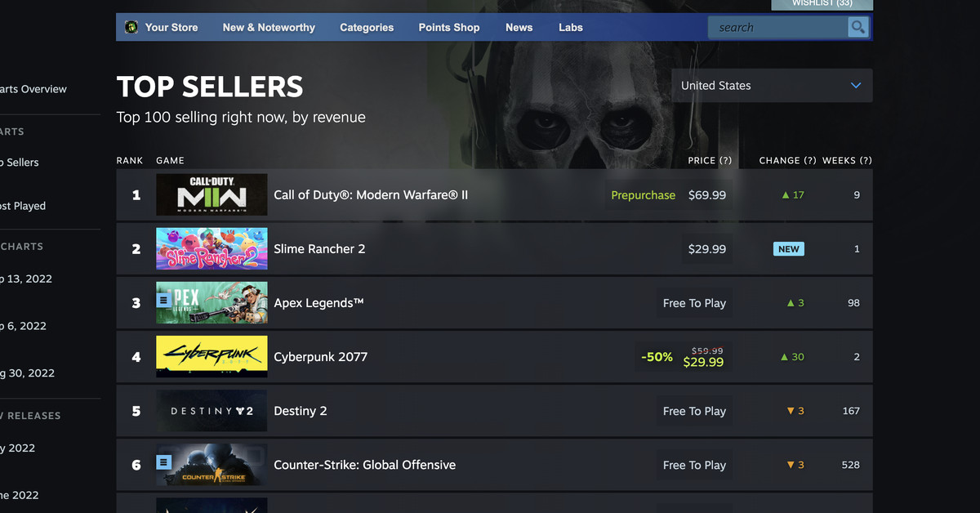Image resolution: width=980 pixels, height=513 pixels.
Task: Click the PRICE (?) column header
Action: [x=710, y=161]
